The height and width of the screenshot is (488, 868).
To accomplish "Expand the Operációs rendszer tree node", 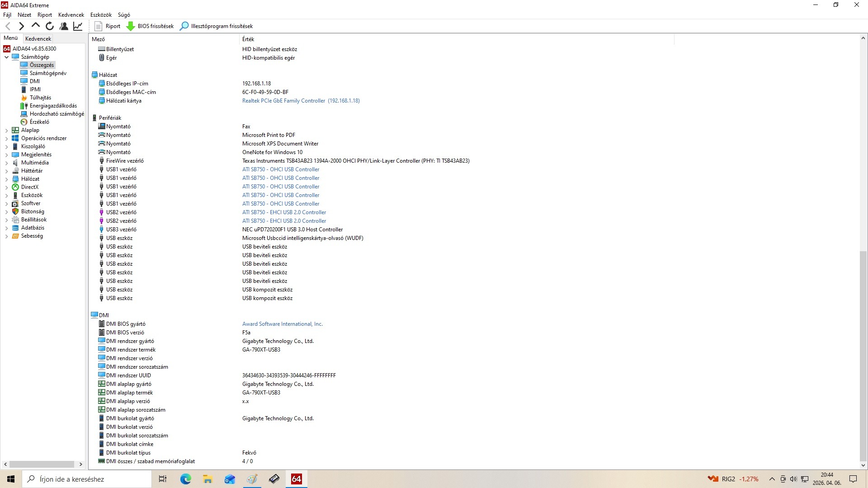I will point(6,139).
